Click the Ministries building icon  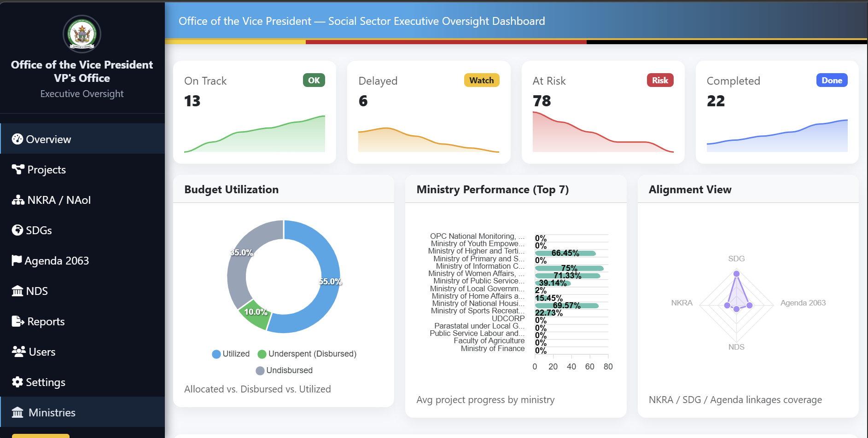[x=17, y=412]
